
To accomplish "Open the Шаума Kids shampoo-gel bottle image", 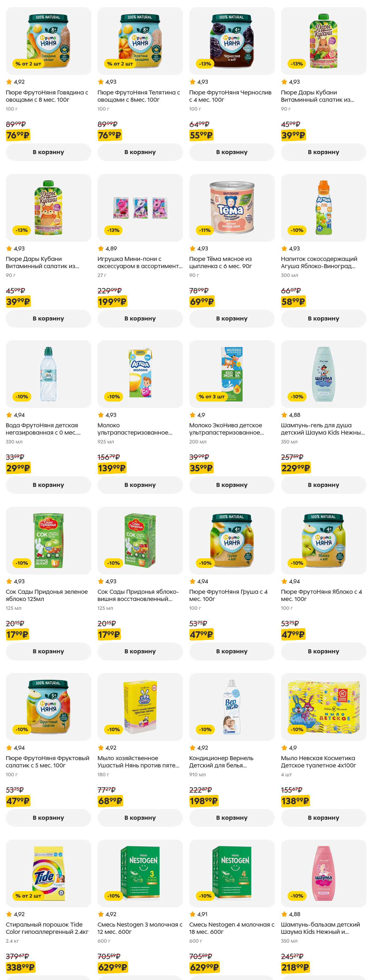I will coord(323,374).
